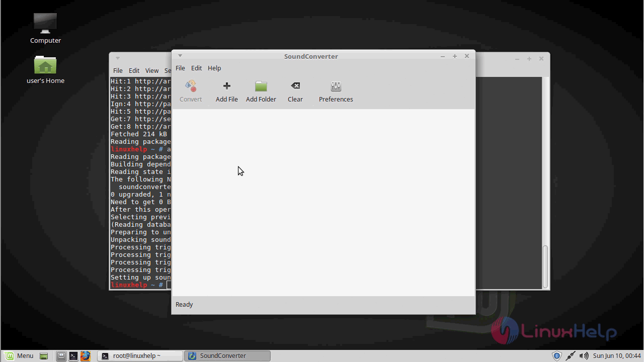Minimize the terminal window behind SoundConverter
Image resolution: width=644 pixels, height=362 pixels.
(517, 59)
